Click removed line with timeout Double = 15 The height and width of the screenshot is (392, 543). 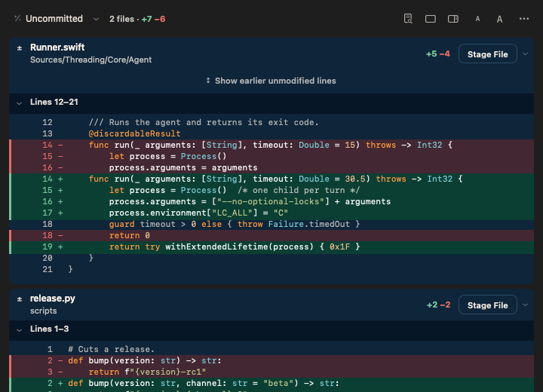(271, 145)
